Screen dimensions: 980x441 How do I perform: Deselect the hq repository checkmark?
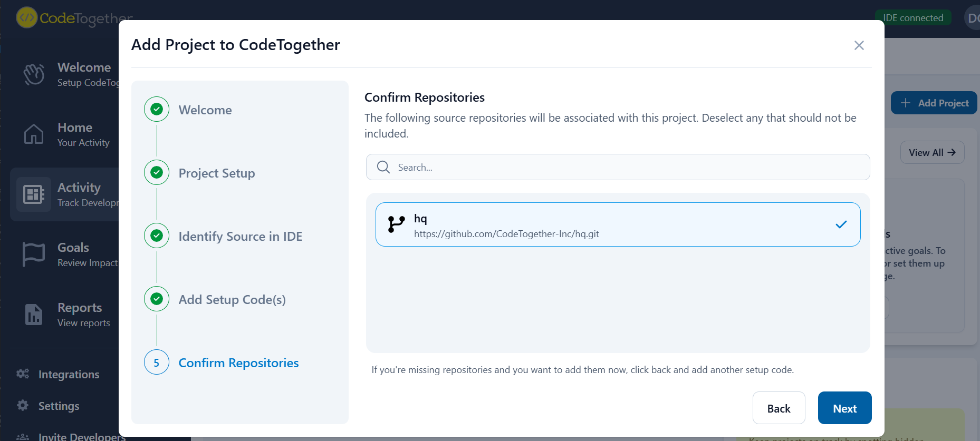pos(841,224)
